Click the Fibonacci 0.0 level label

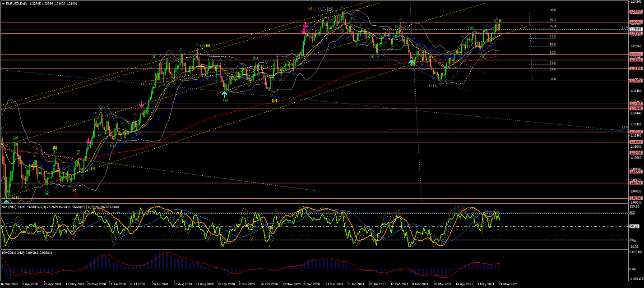(552, 79)
